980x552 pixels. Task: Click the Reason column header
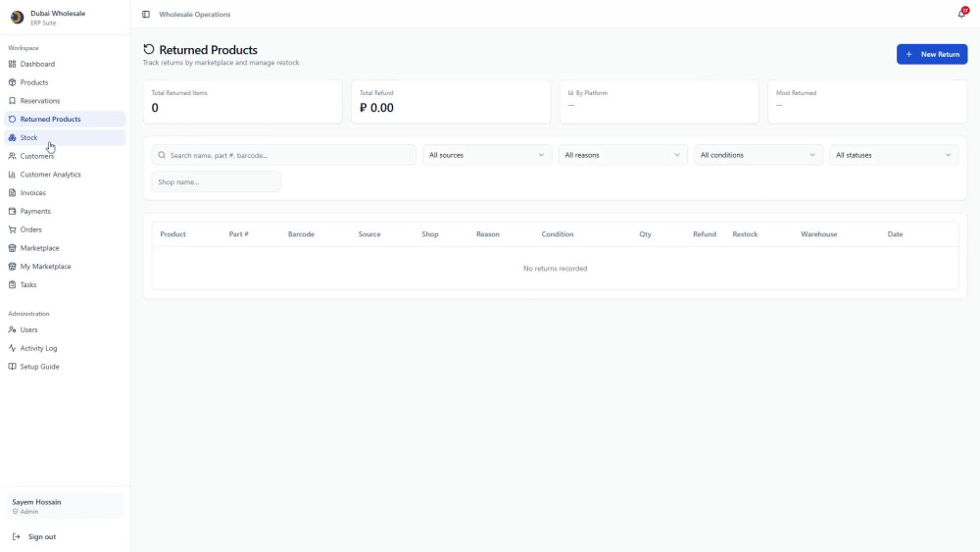[487, 234]
